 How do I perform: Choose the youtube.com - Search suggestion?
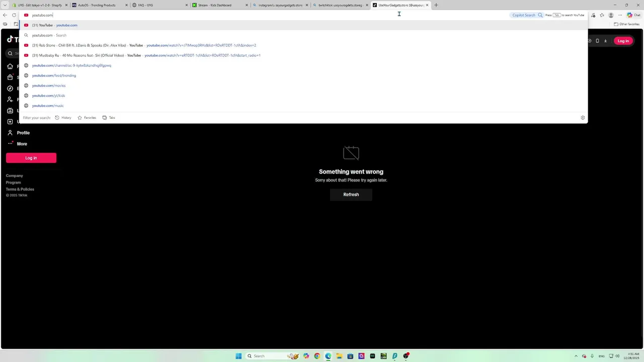click(x=303, y=35)
